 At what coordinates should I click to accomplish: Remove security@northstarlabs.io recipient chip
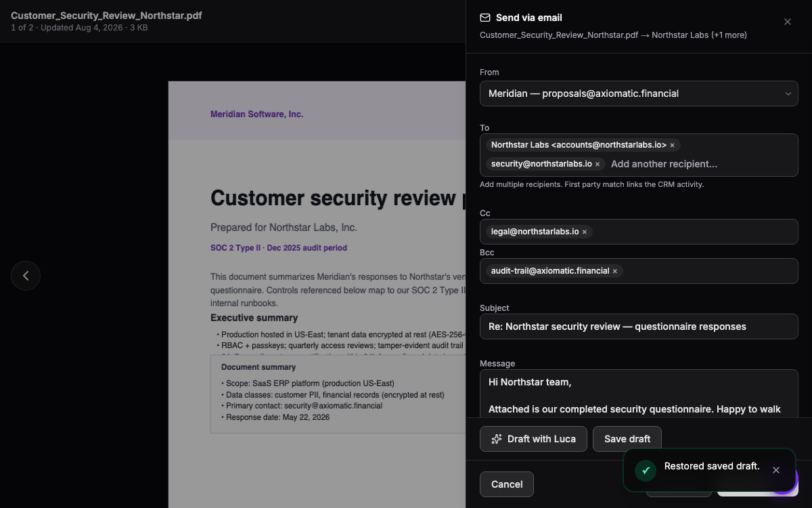pos(597,164)
